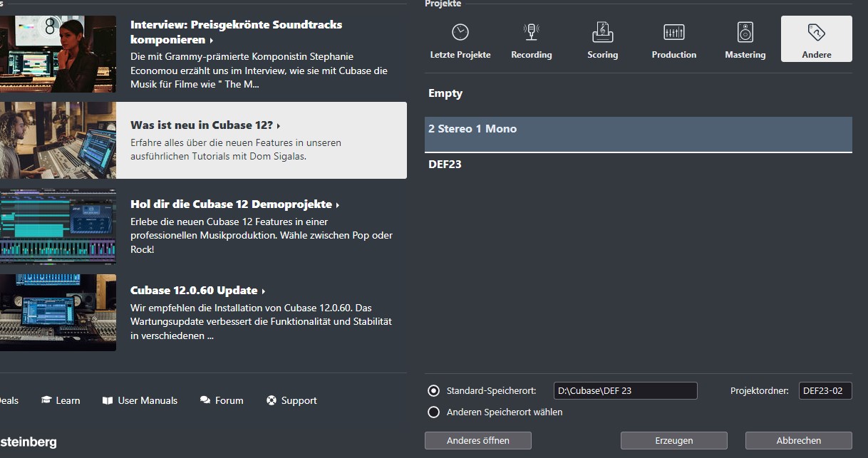Viewport: 868px width, 458px height.
Task: Click the description Wähle zwischen Pop oder Rock!
Action: point(262,236)
